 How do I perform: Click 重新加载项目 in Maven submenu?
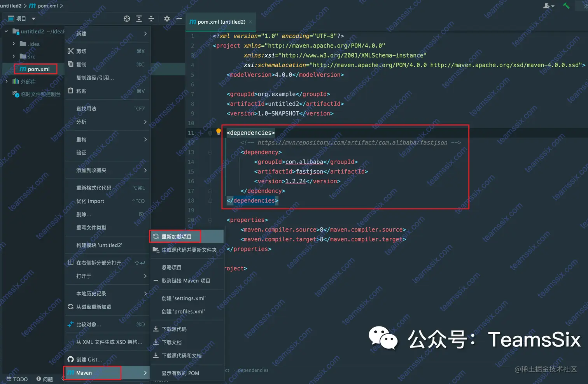[x=187, y=237]
